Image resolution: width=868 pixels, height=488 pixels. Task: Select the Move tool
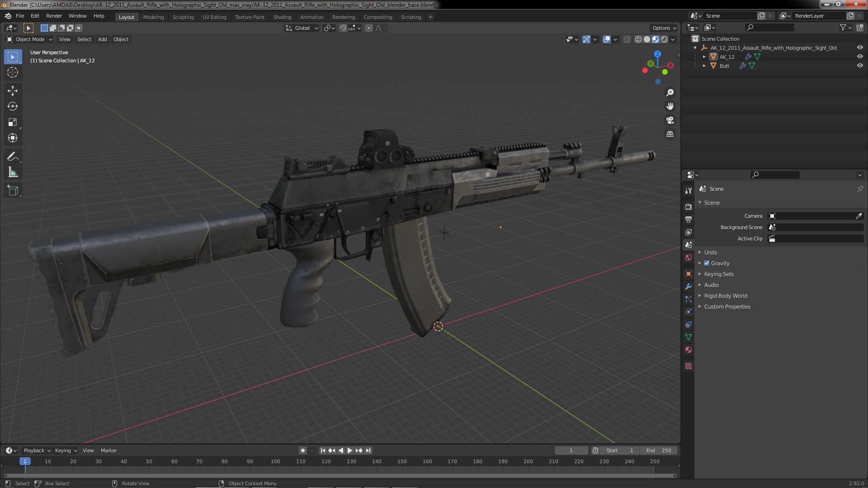click(x=13, y=91)
